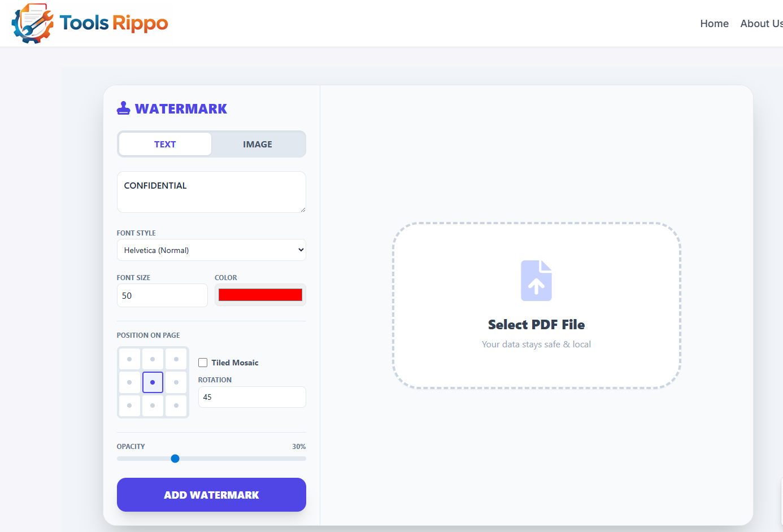
Task: Select the top-left watermark position
Action: 129,358
